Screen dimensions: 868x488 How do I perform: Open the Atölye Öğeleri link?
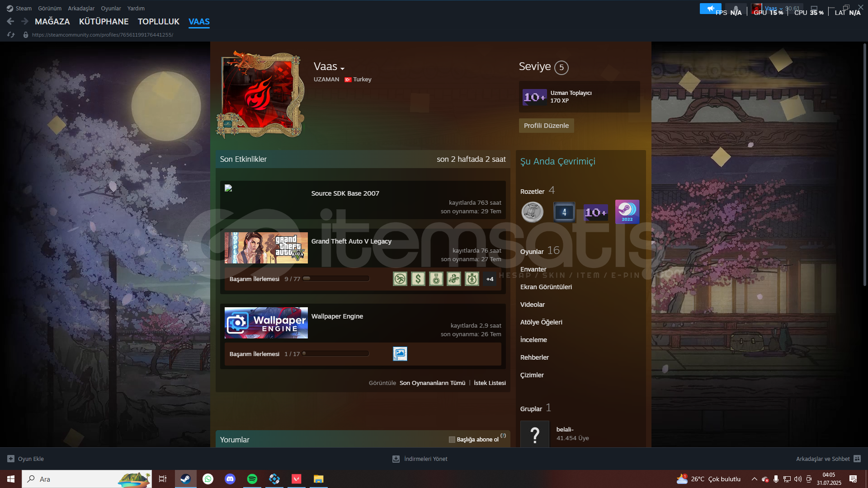(x=541, y=322)
